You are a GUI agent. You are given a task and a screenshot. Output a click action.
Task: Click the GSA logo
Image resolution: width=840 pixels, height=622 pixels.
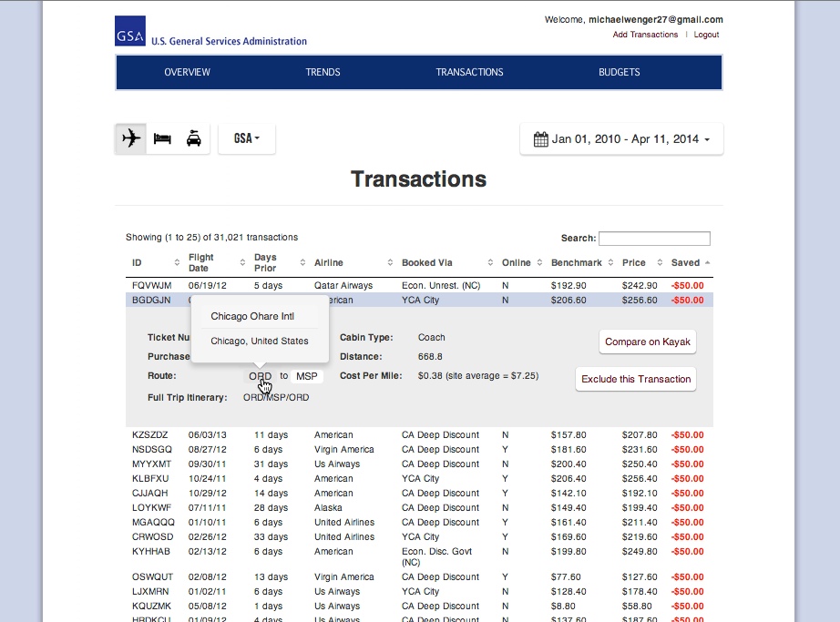[x=130, y=31]
